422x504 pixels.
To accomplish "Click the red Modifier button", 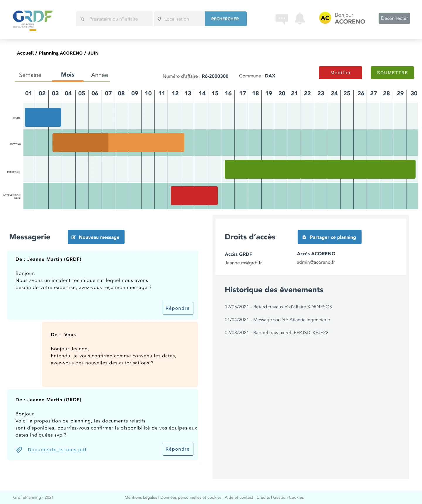I will pyautogui.click(x=341, y=73).
